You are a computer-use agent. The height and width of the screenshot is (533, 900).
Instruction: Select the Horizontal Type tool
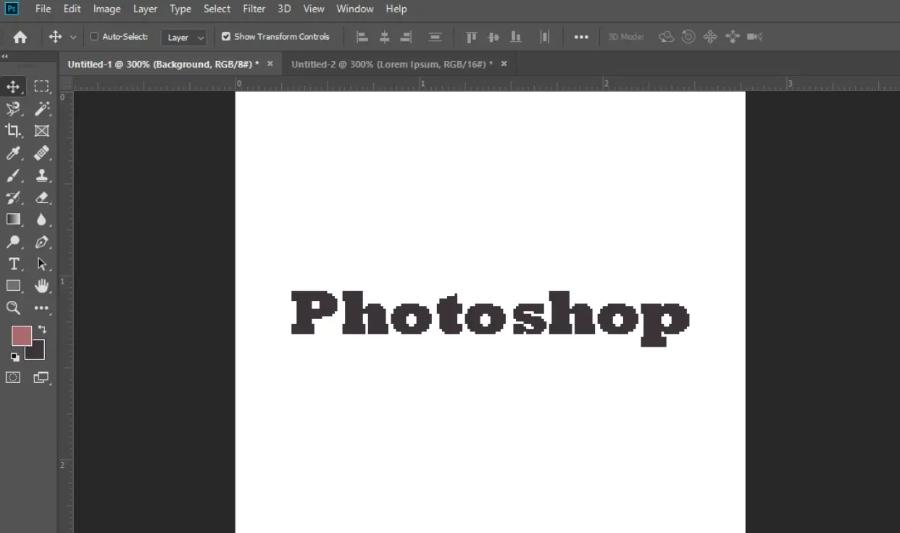pos(13,264)
